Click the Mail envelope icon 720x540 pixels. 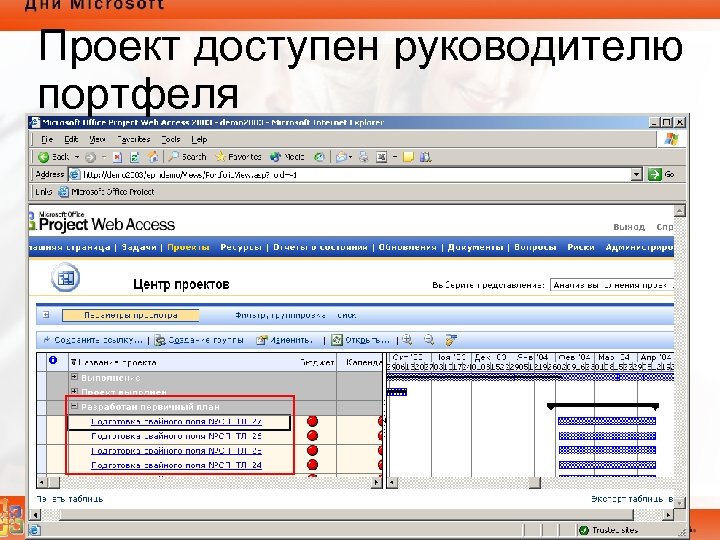[x=341, y=157]
